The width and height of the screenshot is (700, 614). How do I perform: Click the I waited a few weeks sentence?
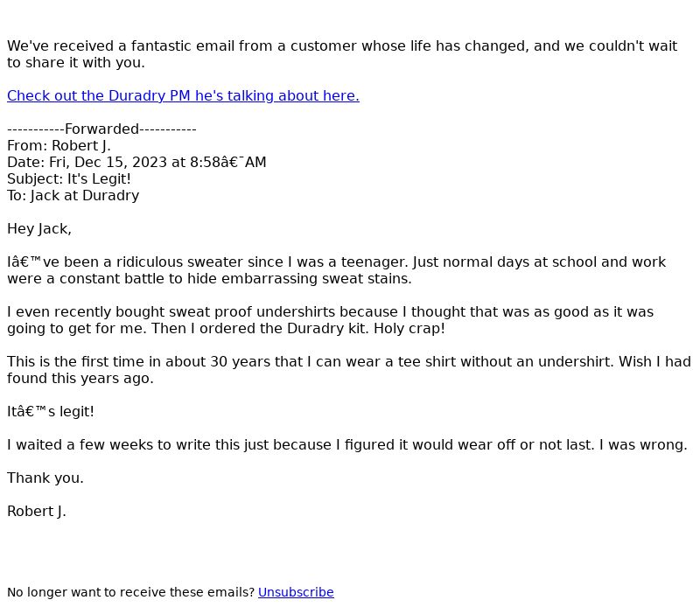[346, 445]
